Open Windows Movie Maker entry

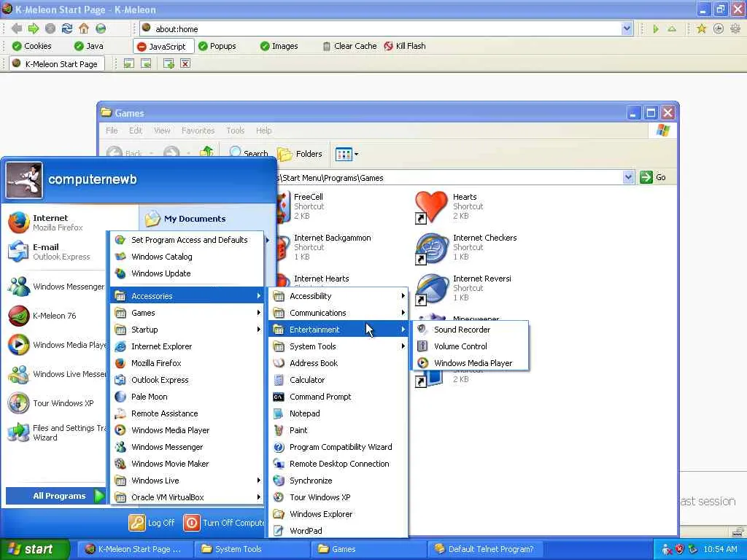[187, 463]
